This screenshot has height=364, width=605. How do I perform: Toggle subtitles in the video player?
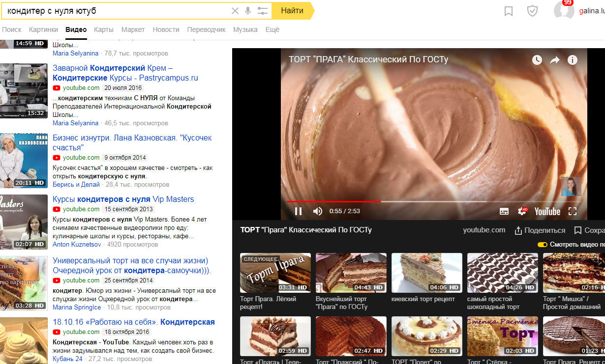tap(504, 211)
